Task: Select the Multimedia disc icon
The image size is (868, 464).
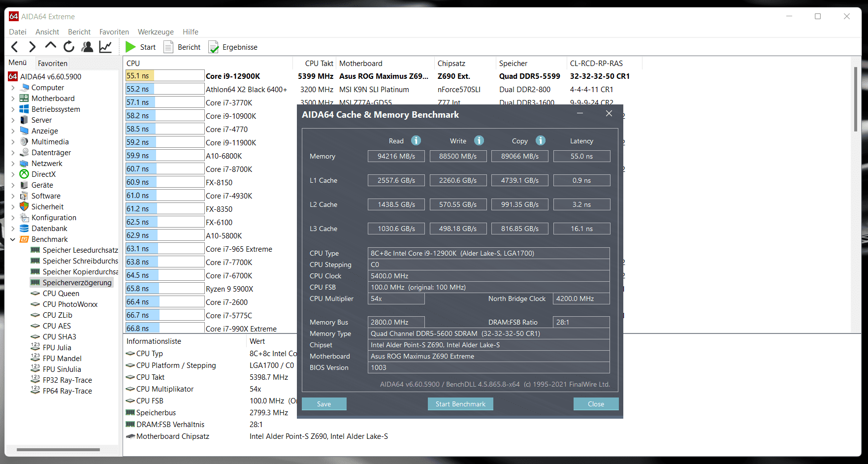Action: [24, 141]
